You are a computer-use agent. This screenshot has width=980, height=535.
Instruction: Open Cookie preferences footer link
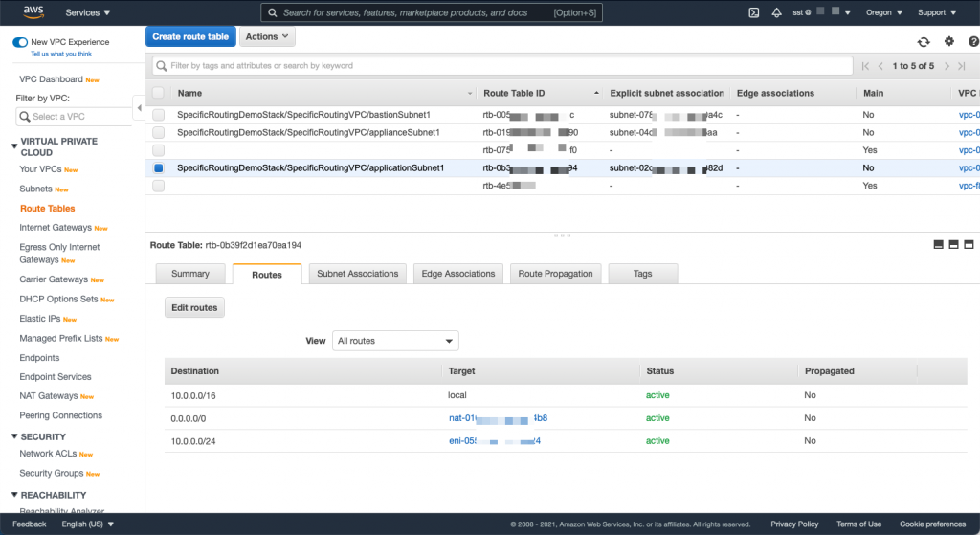pos(932,524)
